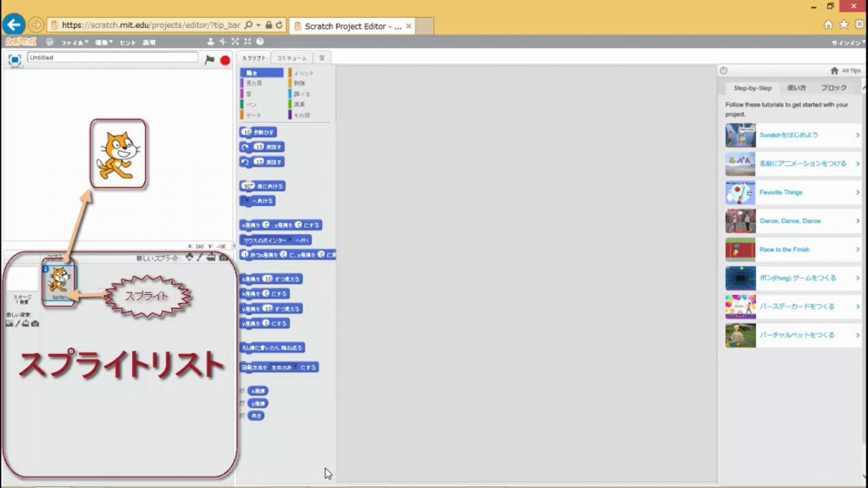Click tips panel close circle icon
This screenshot has height=488, width=868.
click(x=724, y=70)
